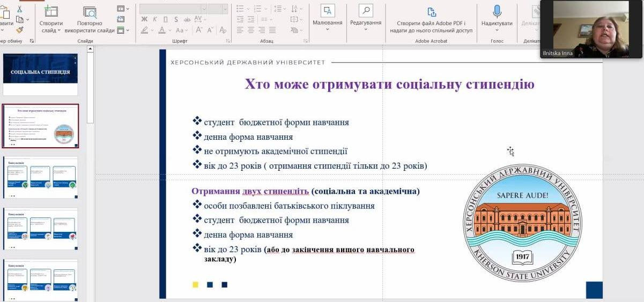The height and width of the screenshot is (302, 644).
Task: Click the thumbnail panel scroll-up arrow
Action: [90, 49]
